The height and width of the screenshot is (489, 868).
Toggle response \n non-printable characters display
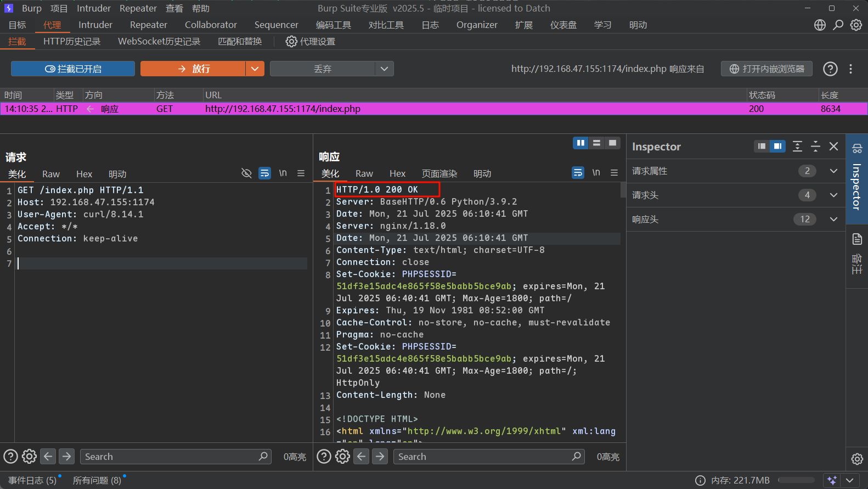click(x=596, y=173)
